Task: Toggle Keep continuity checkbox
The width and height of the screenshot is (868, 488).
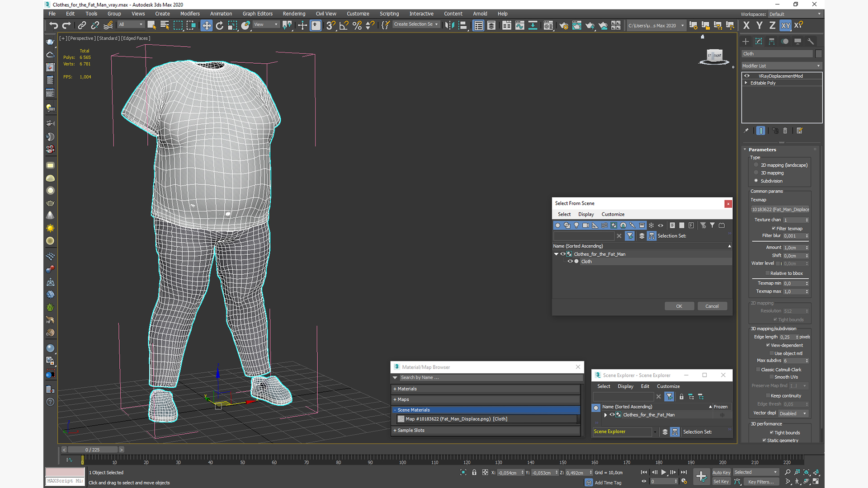Action: [768, 396]
